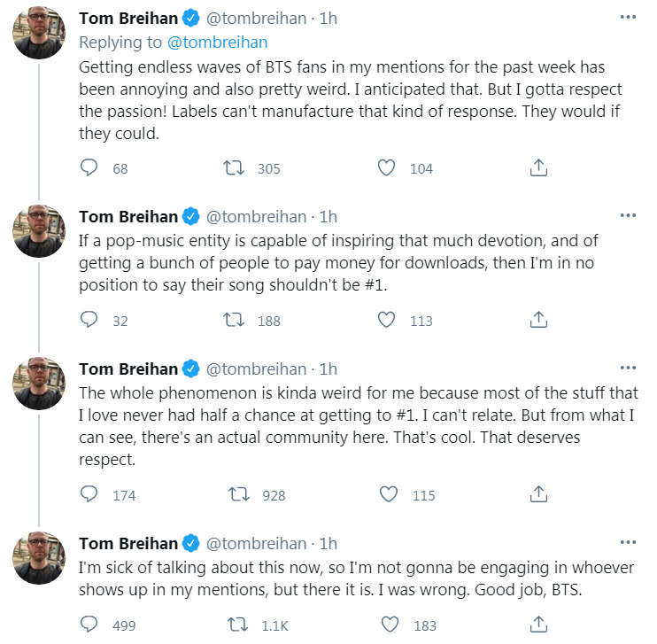Reply to the 'Getting endless waves' tweet

[x=89, y=167]
